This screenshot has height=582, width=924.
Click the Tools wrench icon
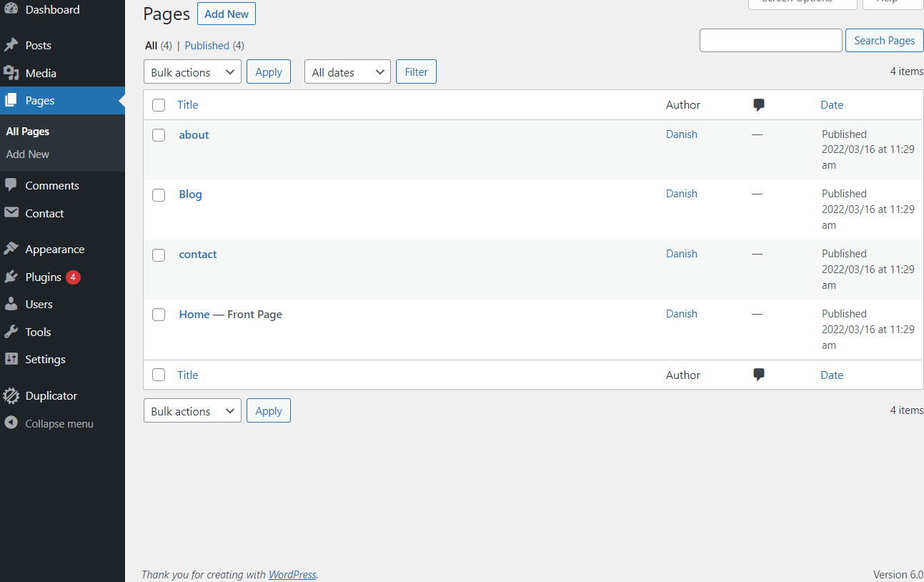click(x=11, y=332)
